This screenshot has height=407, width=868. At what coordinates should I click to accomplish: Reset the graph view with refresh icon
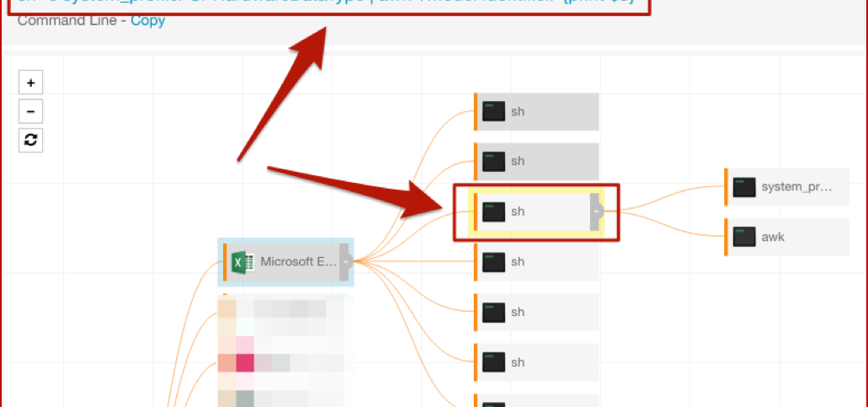click(31, 140)
